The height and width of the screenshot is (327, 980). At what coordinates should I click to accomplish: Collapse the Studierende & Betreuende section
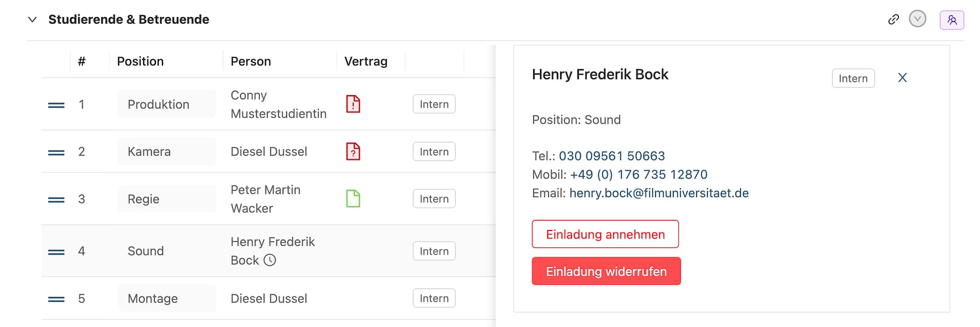pyautogui.click(x=32, y=19)
